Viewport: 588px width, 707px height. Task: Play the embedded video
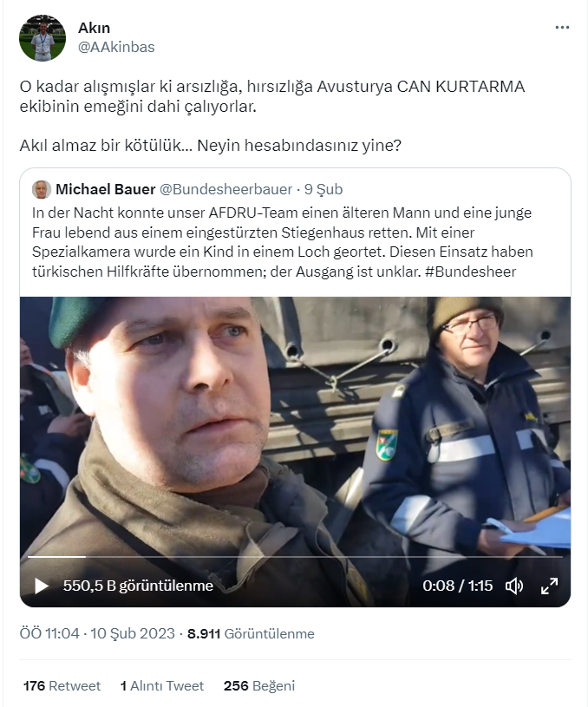42,586
